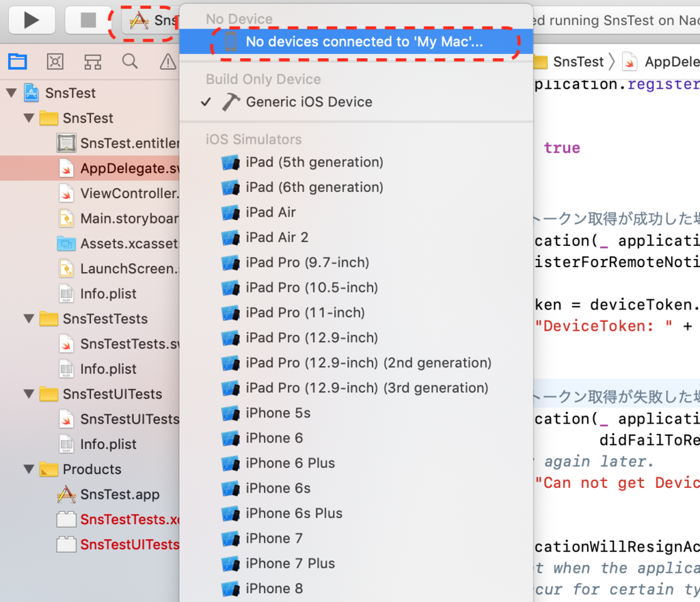
Task: Open Info.plist under SnsTestTests
Action: 97,369
